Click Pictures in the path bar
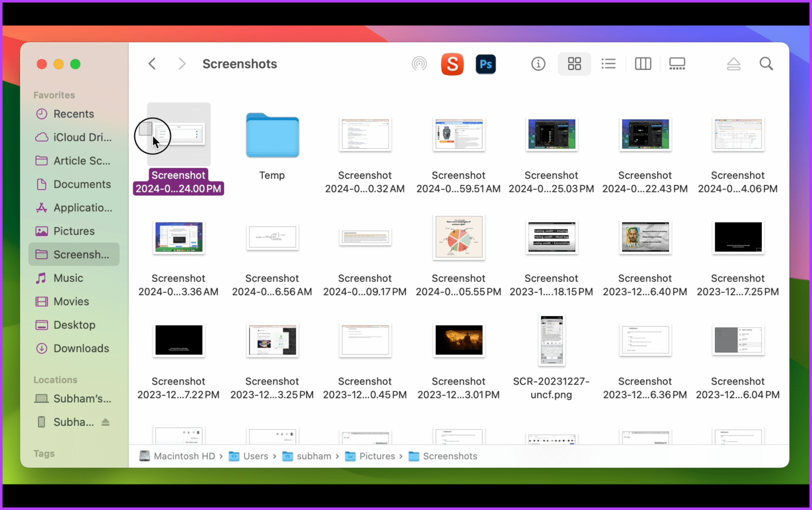 (x=376, y=456)
